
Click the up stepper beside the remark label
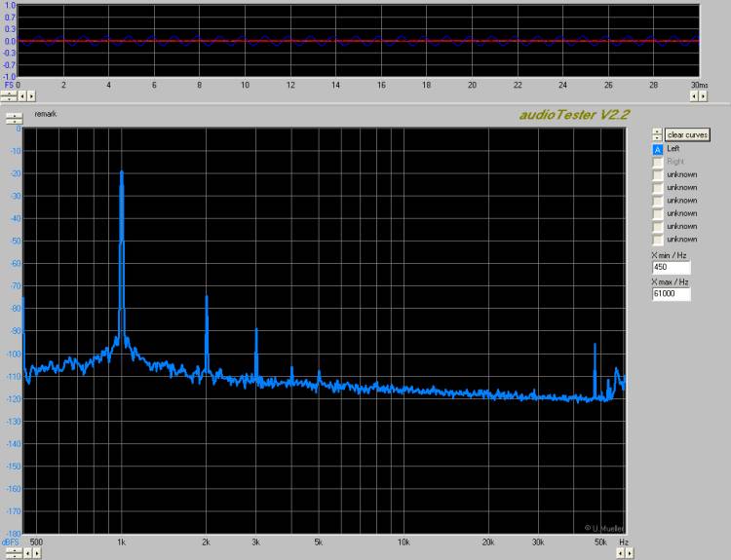tap(13, 115)
